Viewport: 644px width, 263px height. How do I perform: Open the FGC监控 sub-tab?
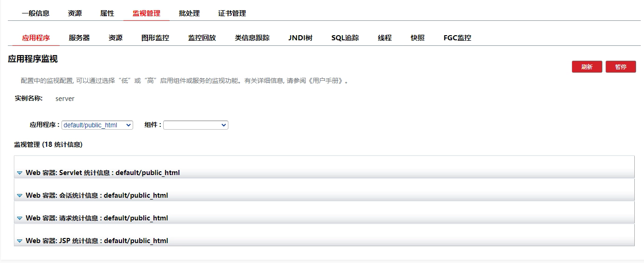tap(457, 38)
